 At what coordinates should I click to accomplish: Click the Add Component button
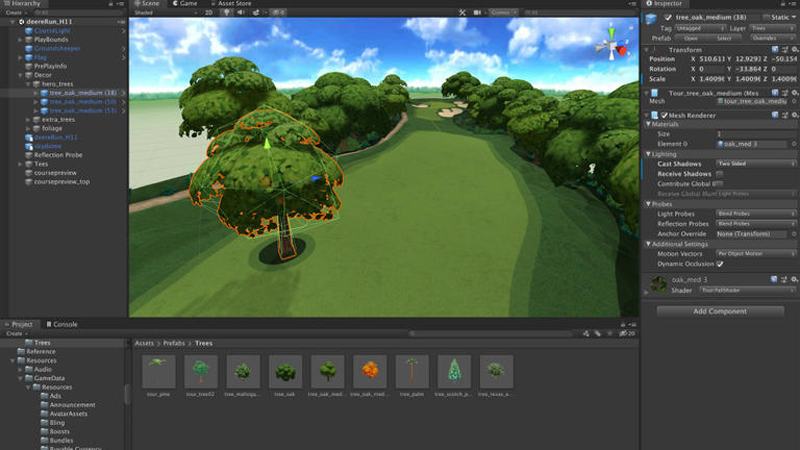pyautogui.click(x=719, y=311)
